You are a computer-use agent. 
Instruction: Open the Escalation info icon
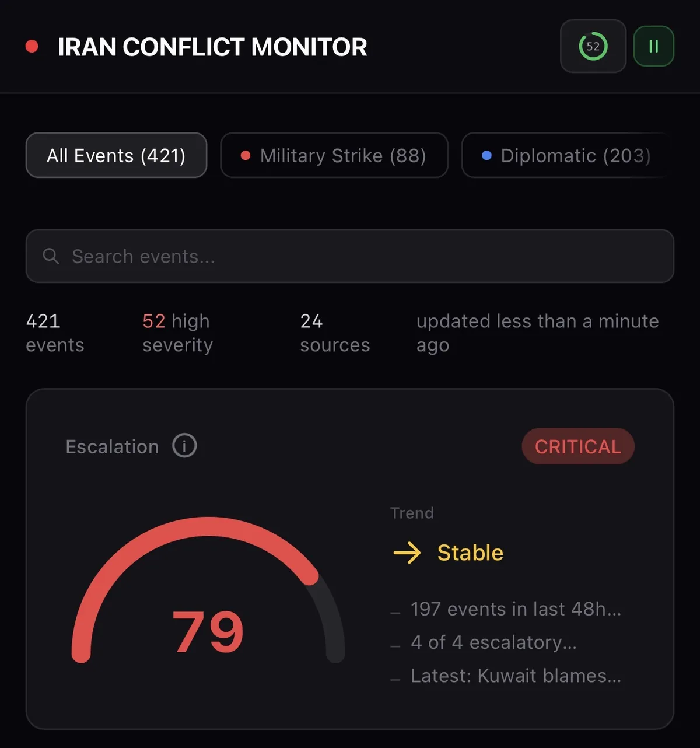[x=184, y=445]
